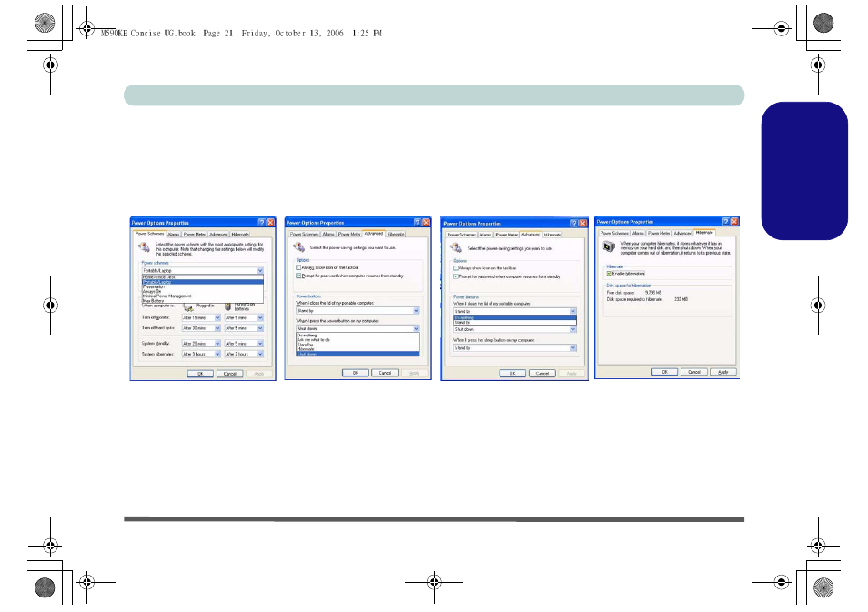Select Ask me what to do from the list
The height and width of the screenshot is (612, 868).
click(311, 339)
